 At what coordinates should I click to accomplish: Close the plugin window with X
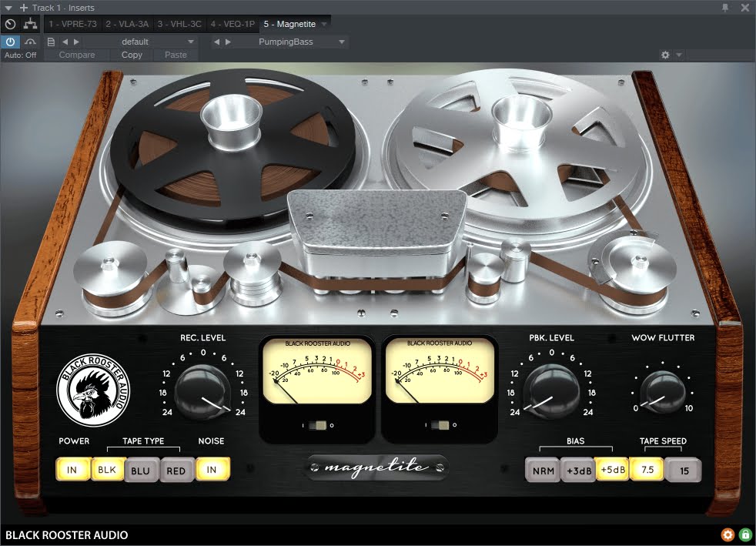point(745,7)
